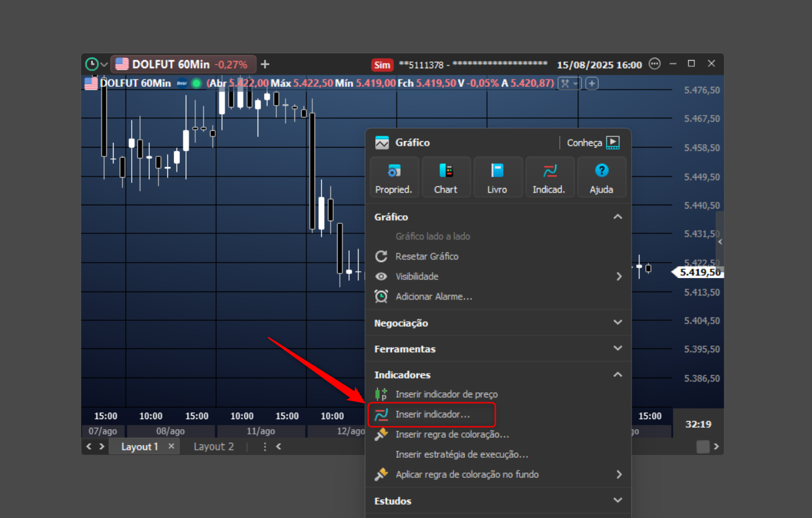Select Inserir indicador option

tap(432, 414)
